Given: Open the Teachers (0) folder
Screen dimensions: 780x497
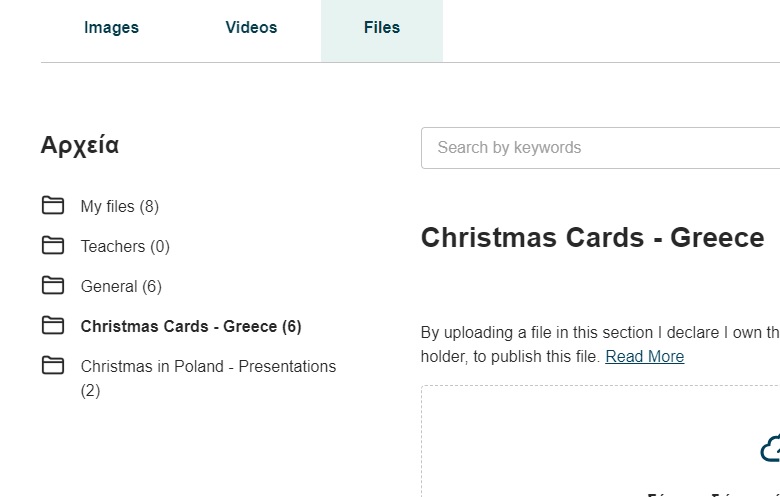Looking at the screenshot, I should point(125,246).
